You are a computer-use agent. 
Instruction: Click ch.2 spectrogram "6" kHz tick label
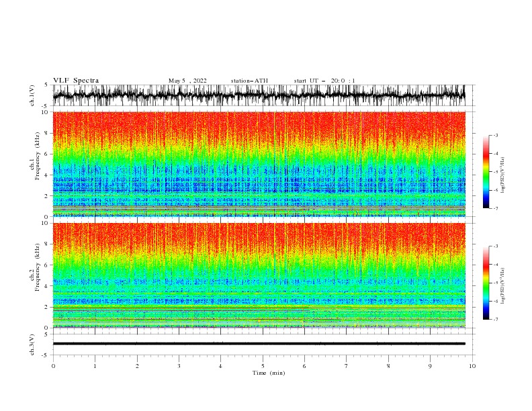[46, 265]
